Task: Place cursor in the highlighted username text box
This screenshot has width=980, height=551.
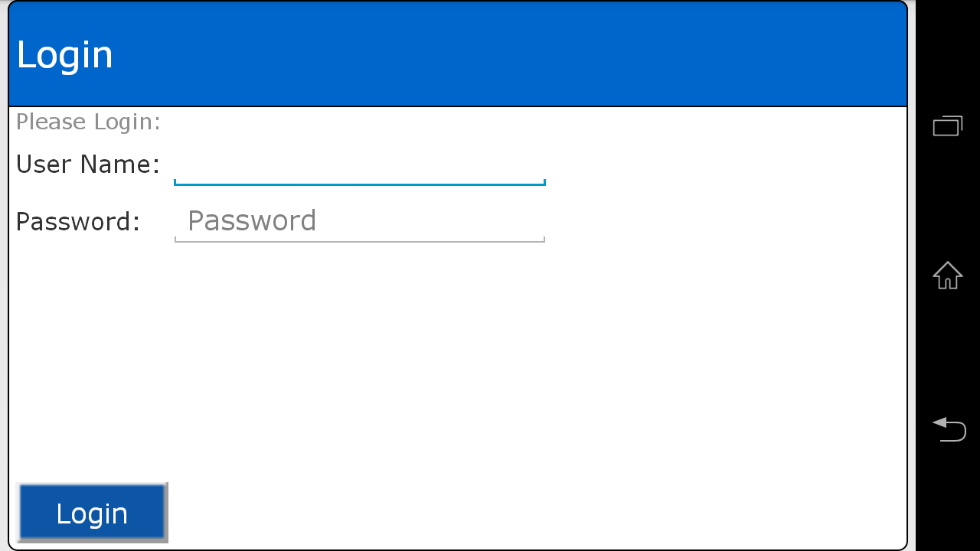Action: click(x=360, y=165)
